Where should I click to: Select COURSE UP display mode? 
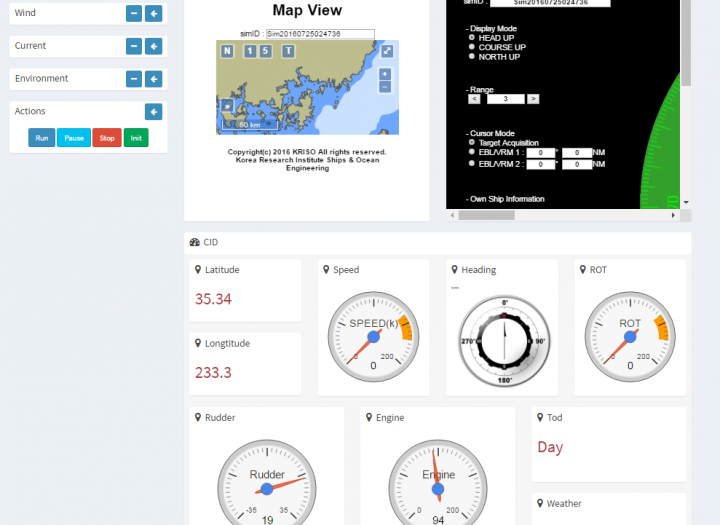472,47
